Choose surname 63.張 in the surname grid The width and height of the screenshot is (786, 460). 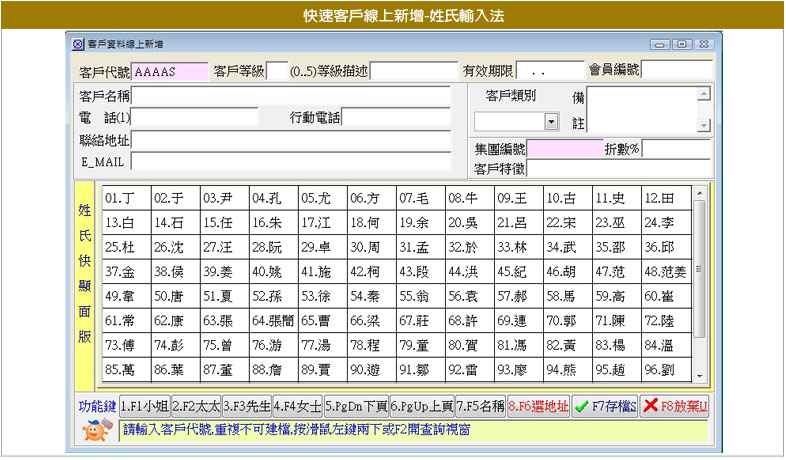click(x=224, y=321)
